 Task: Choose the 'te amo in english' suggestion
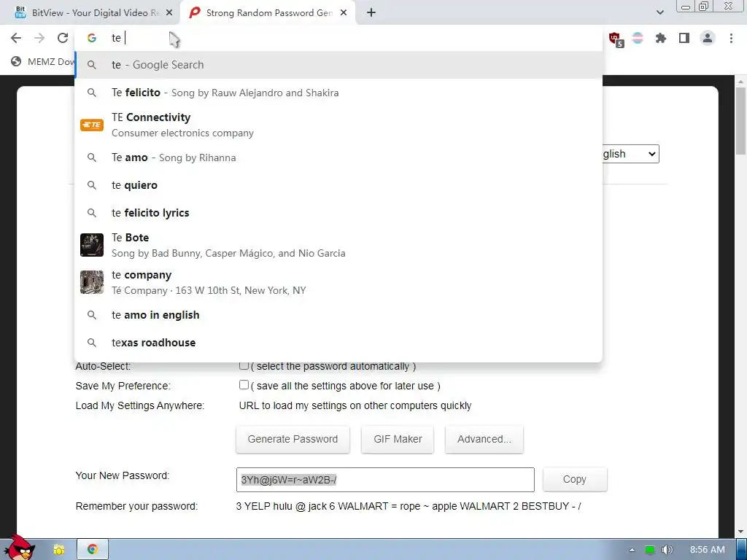[x=338, y=315]
